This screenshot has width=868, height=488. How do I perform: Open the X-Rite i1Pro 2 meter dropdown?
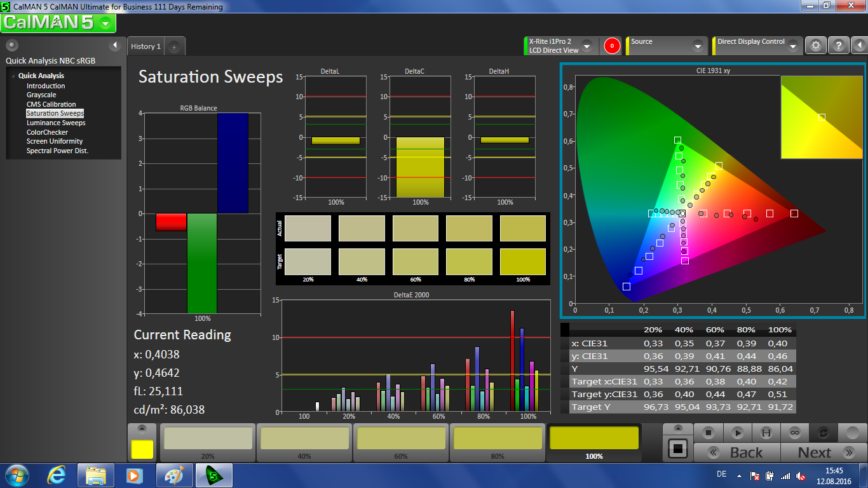587,46
